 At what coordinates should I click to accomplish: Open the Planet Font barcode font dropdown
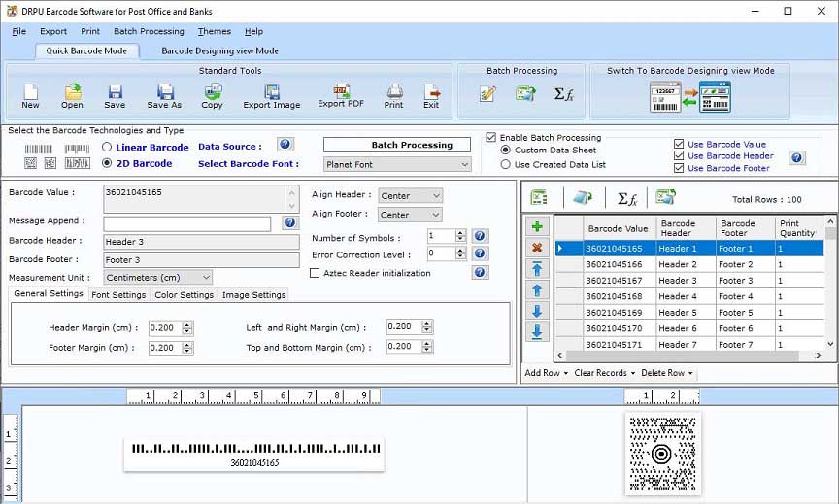click(x=397, y=164)
